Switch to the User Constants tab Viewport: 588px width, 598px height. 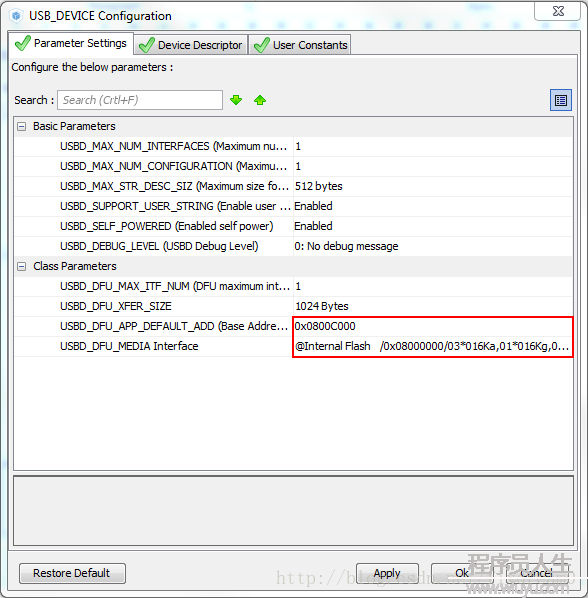click(300, 45)
